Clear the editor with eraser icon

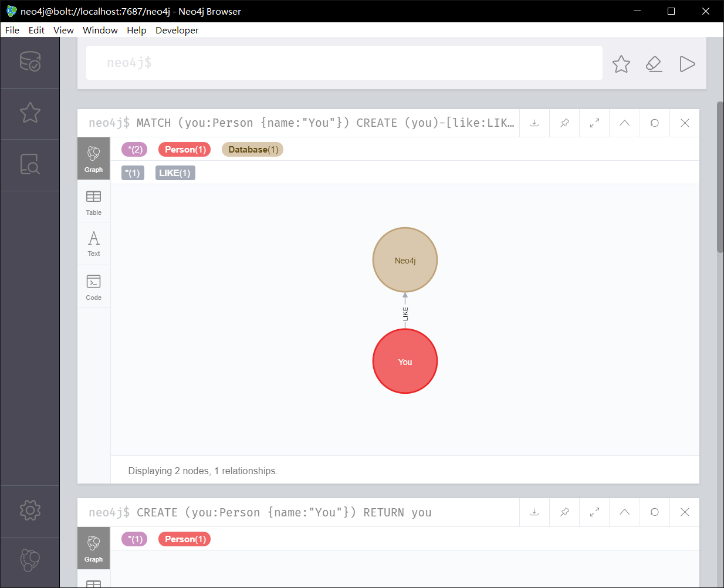654,63
